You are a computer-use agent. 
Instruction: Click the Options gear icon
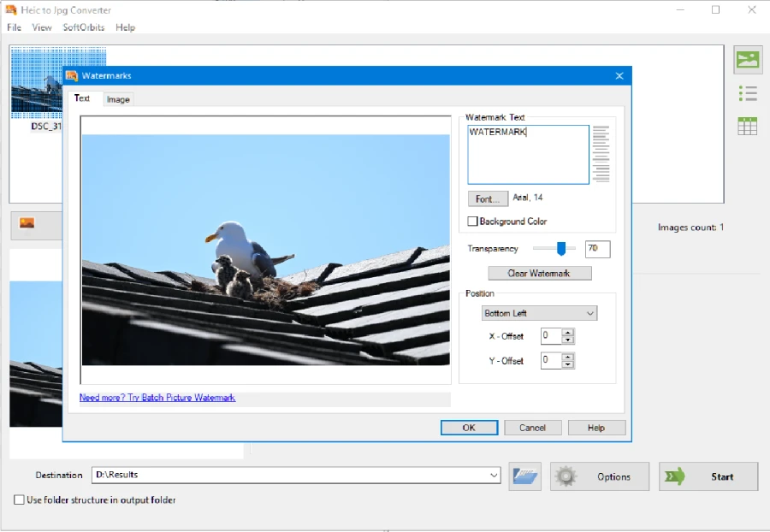point(566,476)
